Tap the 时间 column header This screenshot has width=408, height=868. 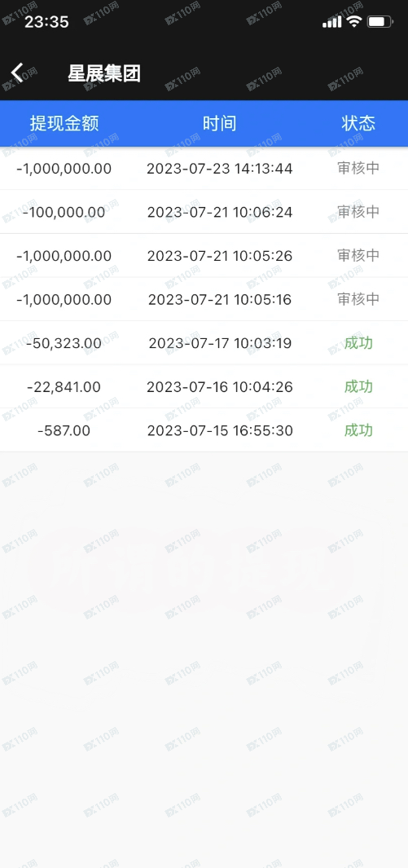(220, 123)
